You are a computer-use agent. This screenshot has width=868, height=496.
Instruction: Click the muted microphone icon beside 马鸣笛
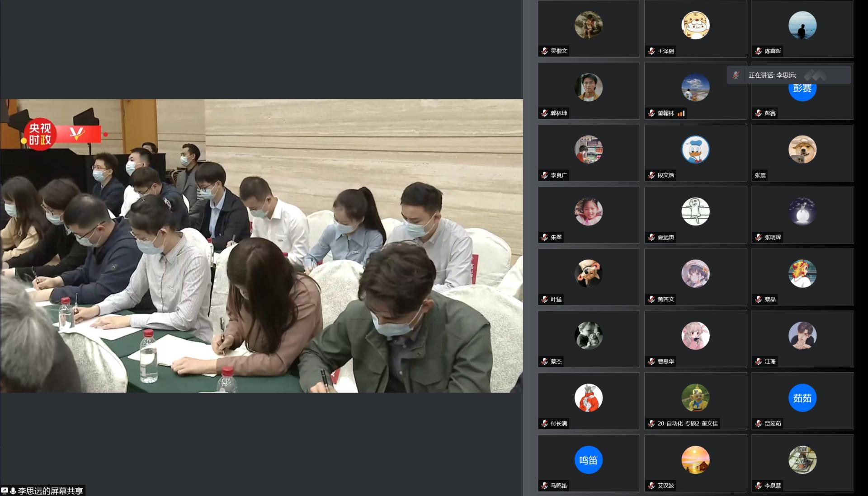pos(545,486)
